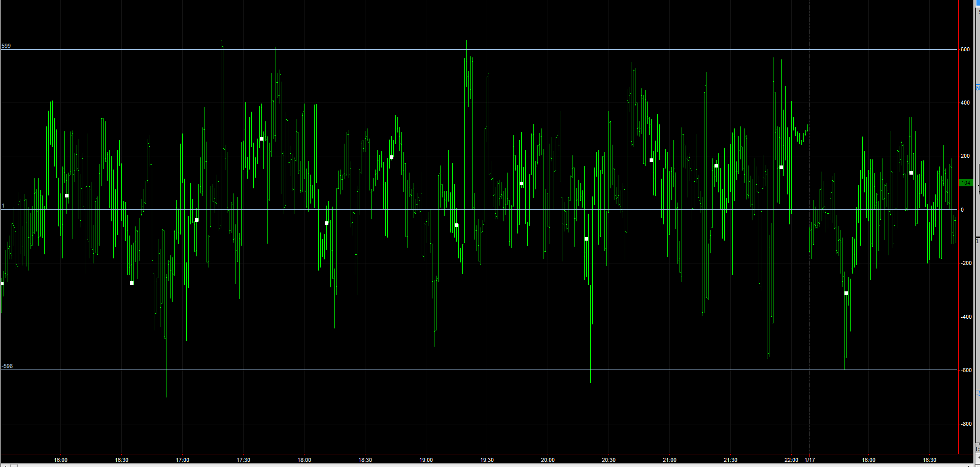The width and height of the screenshot is (980, 467).
Task: Click the 17:30 time axis label
Action: click(x=244, y=460)
